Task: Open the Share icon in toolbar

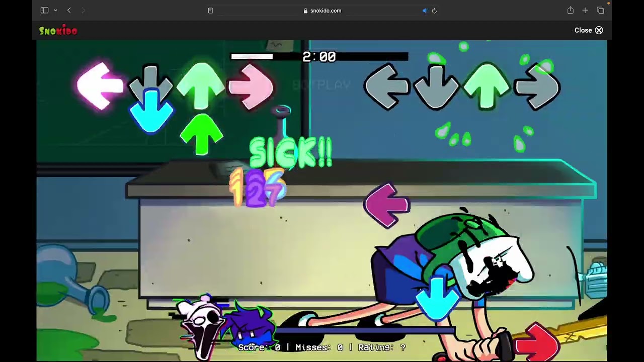Action: (570, 10)
